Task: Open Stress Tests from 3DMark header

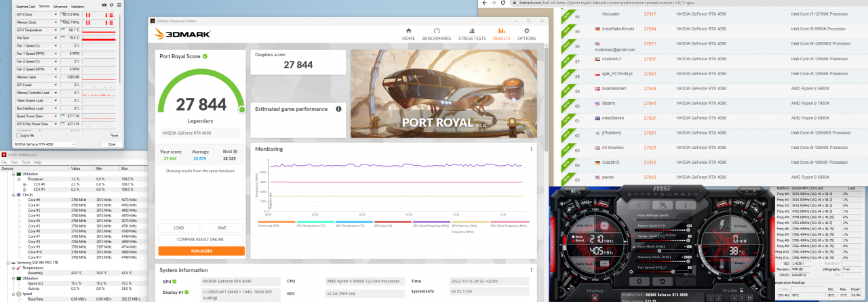Action: pos(472,34)
